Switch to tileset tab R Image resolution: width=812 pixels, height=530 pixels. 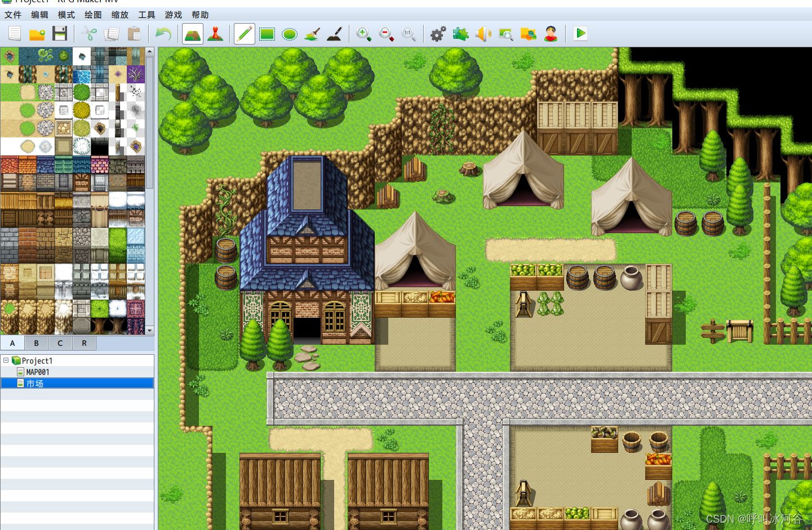tap(85, 343)
